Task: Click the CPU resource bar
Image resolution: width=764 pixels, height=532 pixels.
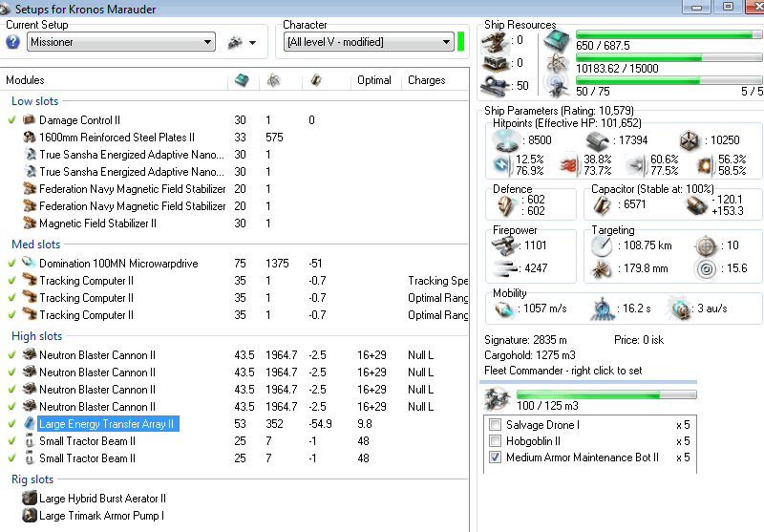Action: pos(669,34)
